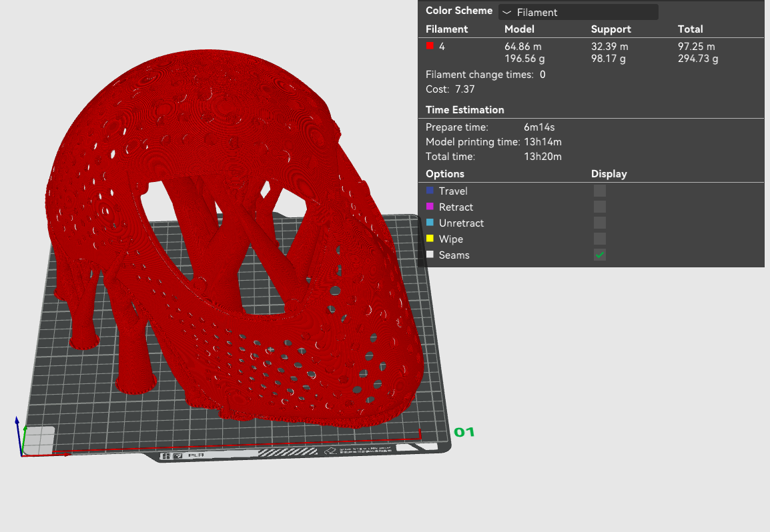Click the Prepare time 6m14s value
Viewport: 770px width, 532px height.
click(539, 127)
